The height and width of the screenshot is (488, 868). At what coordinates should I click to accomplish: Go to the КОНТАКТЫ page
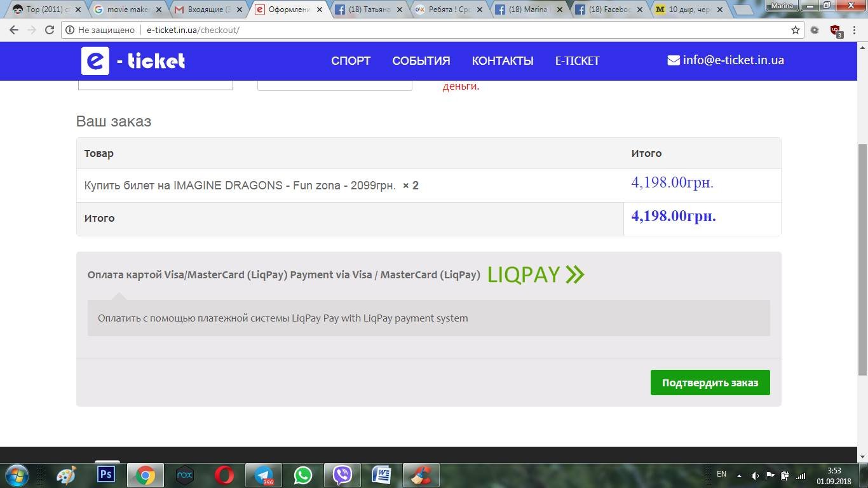click(x=502, y=61)
